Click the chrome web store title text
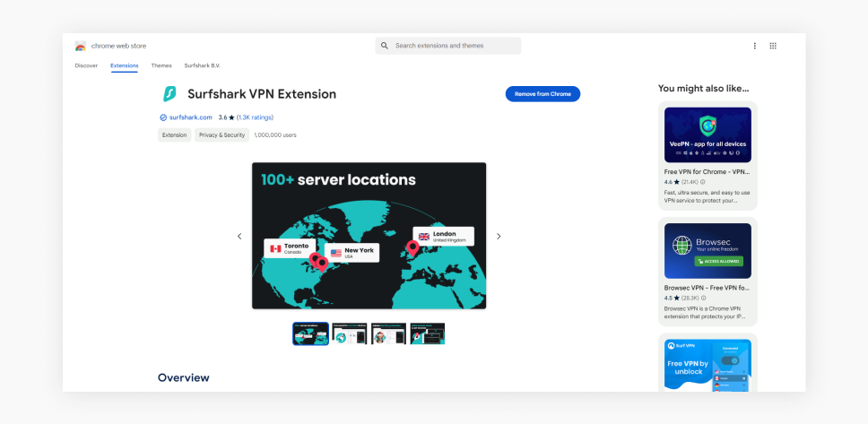868x424 pixels. (x=118, y=46)
